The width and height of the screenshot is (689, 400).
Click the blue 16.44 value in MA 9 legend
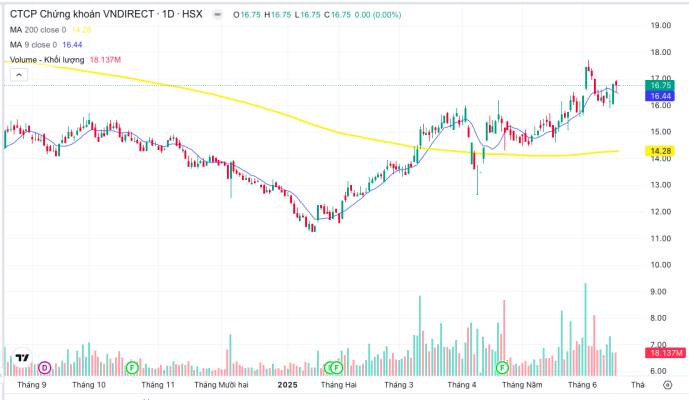(x=72, y=45)
